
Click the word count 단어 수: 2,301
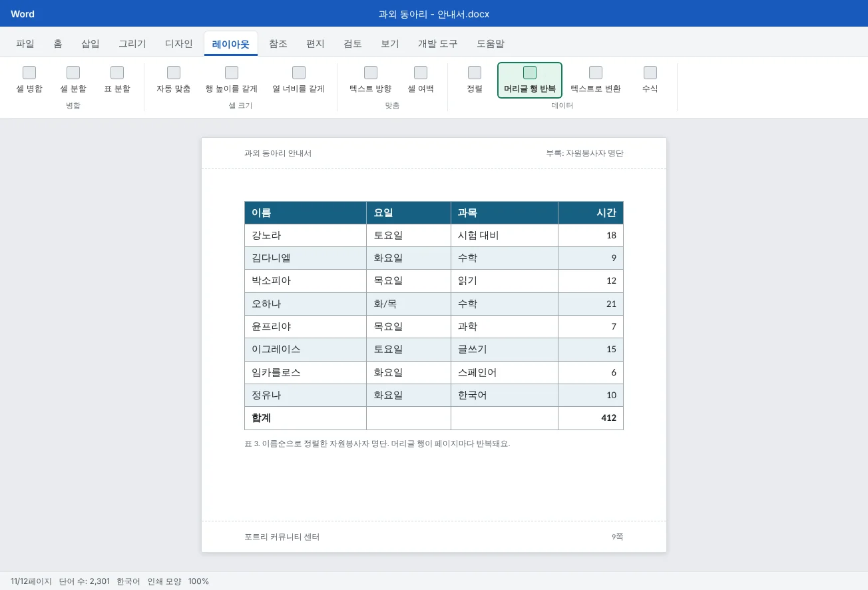(85, 581)
